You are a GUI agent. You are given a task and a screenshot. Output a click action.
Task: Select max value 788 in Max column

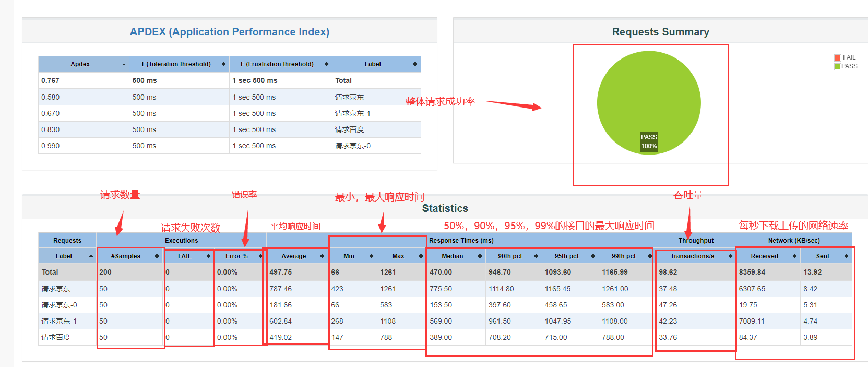pyautogui.click(x=386, y=337)
